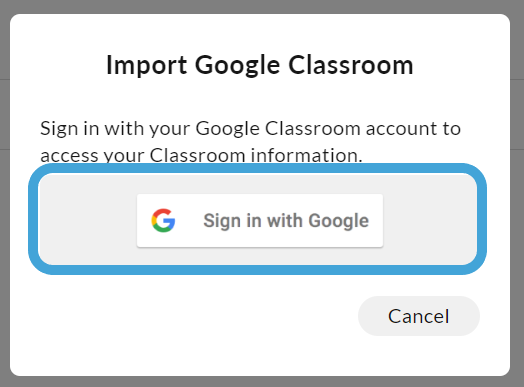Click the word Classroom in the heading
This screenshot has width=524, height=387.
(351, 65)
